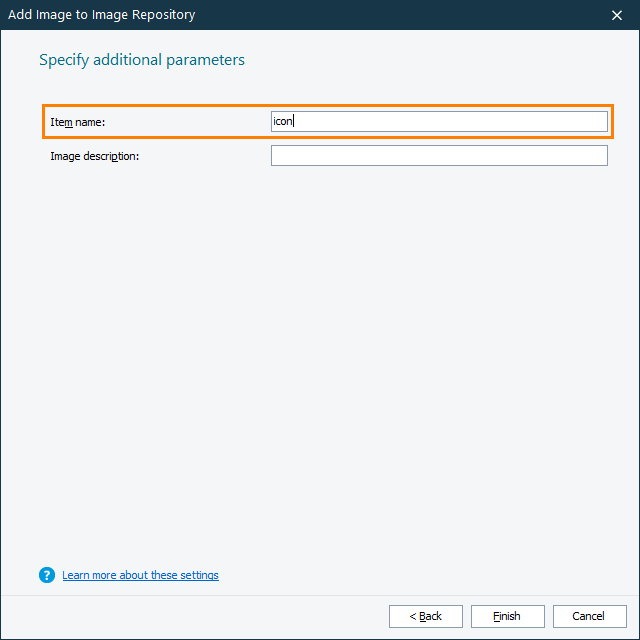
Task: Click the word "Repository" in the window title
Action: tap(161, 15)
